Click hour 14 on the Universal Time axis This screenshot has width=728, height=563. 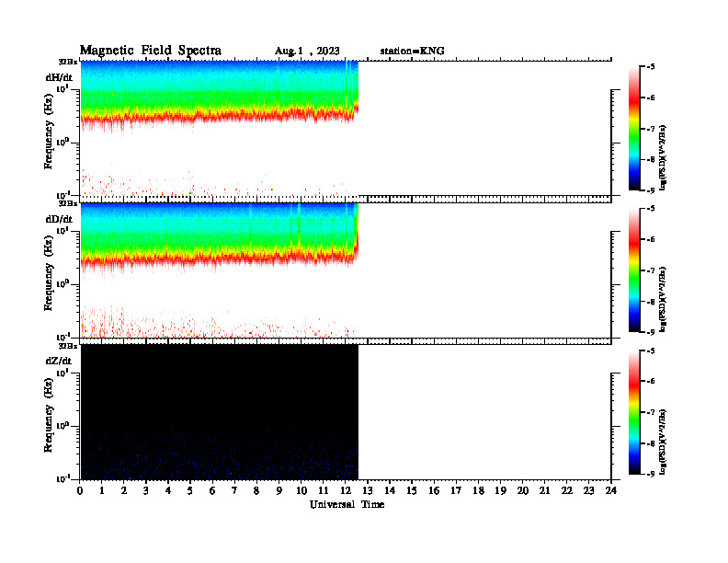[x=390, y=490]
